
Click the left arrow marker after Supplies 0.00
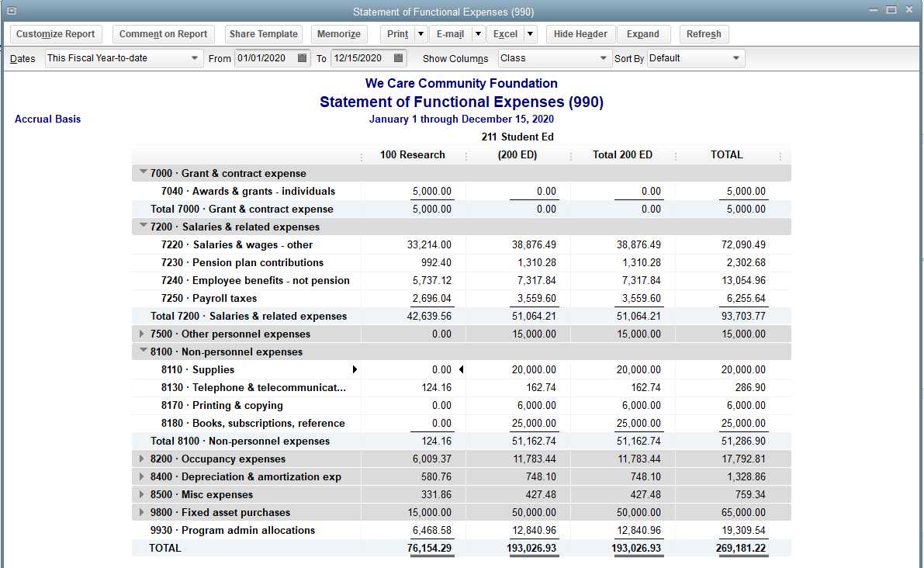(462, 369)
